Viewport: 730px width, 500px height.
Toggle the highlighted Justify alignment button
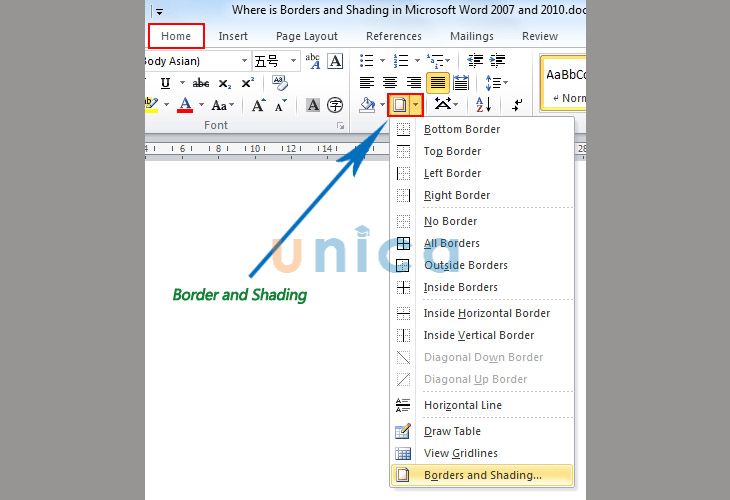click(438, 83)
